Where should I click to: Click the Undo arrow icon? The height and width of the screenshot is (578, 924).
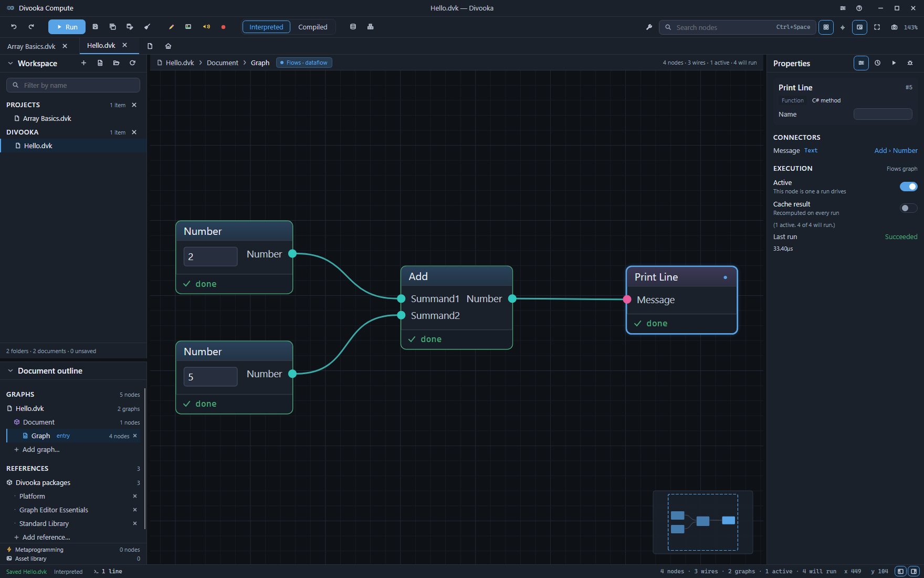(14, 27)
